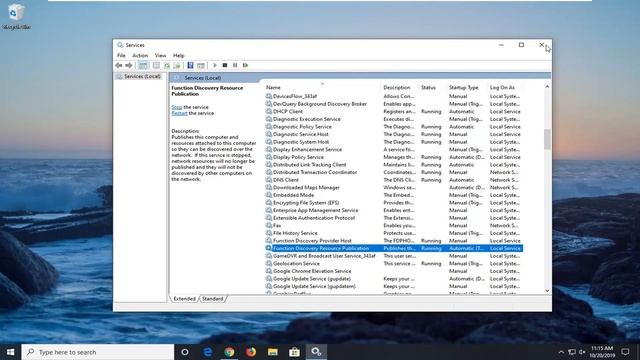Select the Downloaded Maps Manager service
This screenshot has height=360, width=640.
pyautogui.click(x=394, y=187)
